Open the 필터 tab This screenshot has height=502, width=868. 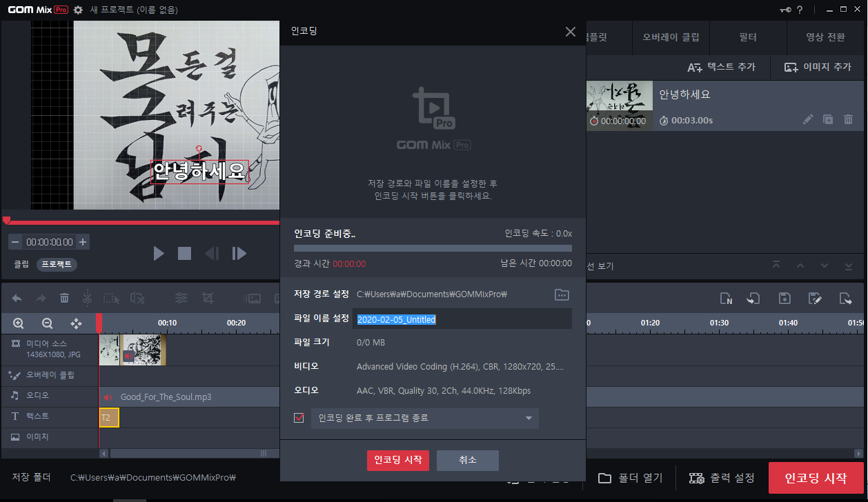tap(748, 37)
